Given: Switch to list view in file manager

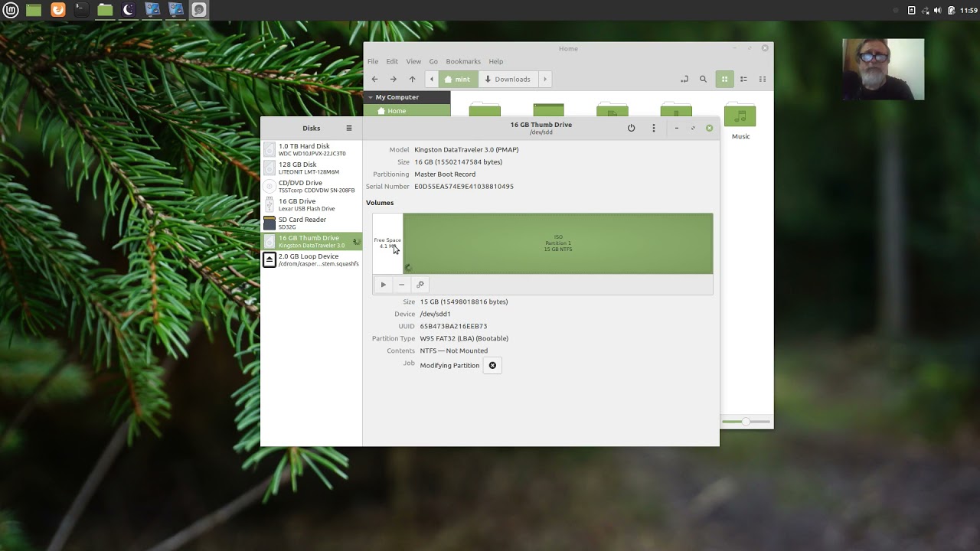Looking at the screenshot, I should pos(743,79).
